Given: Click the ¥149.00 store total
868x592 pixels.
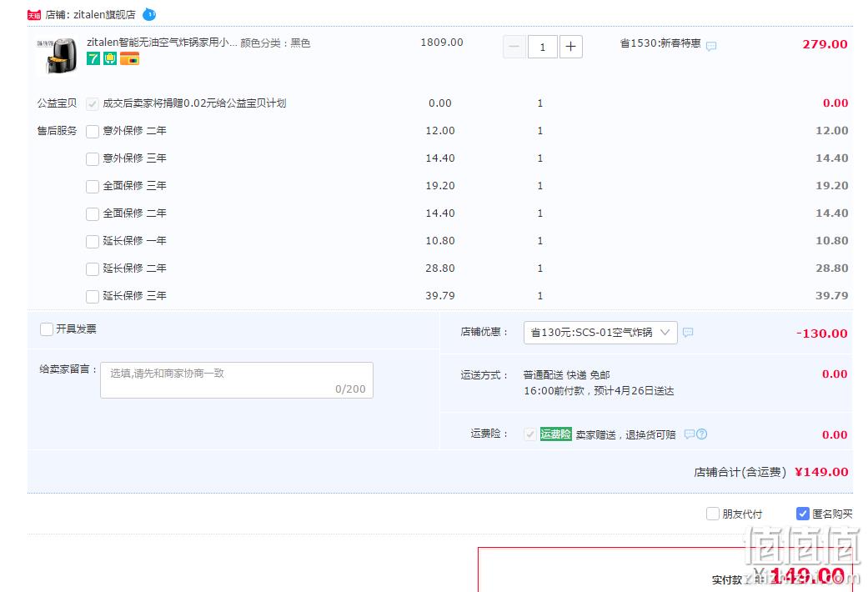Looking at the screenshot, I should click(821, 472).
